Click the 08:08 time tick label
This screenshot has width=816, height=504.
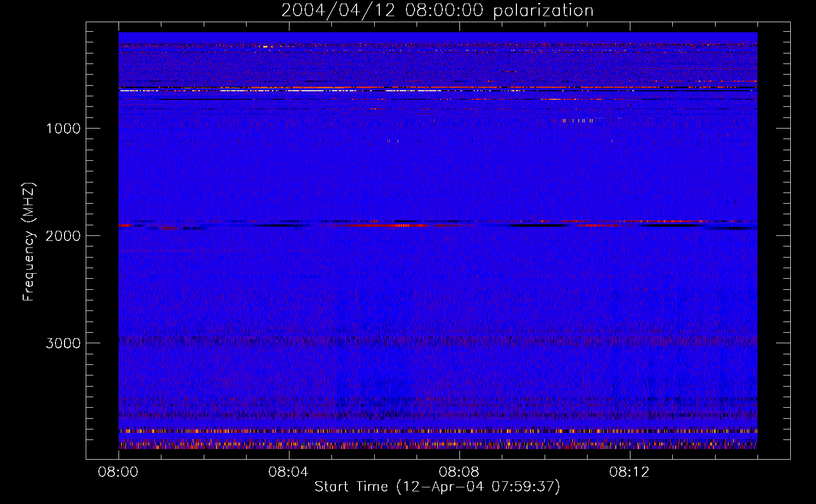[459, 472]
